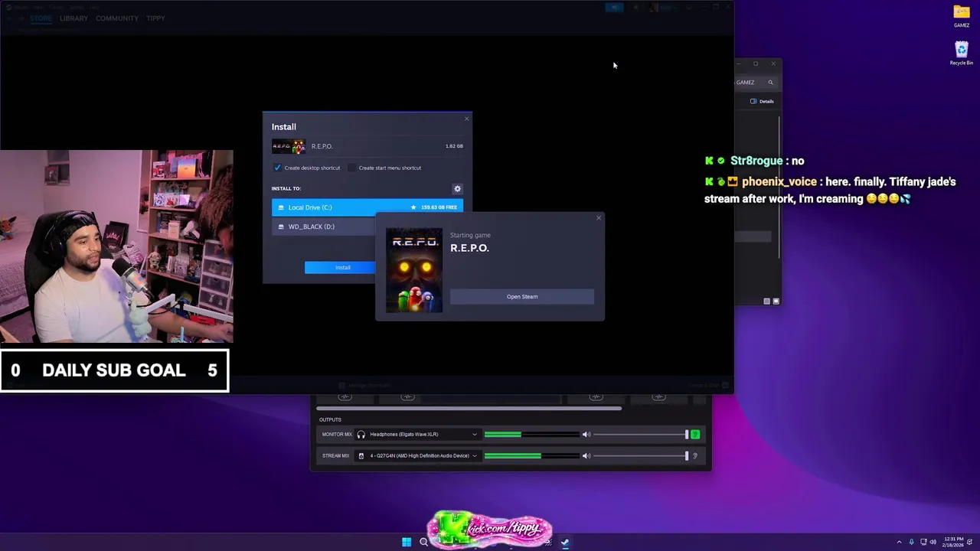Click R.E.P.O. banner thumbnail in Install dialog
Viewport: 980px width, 551px height.
289,146
